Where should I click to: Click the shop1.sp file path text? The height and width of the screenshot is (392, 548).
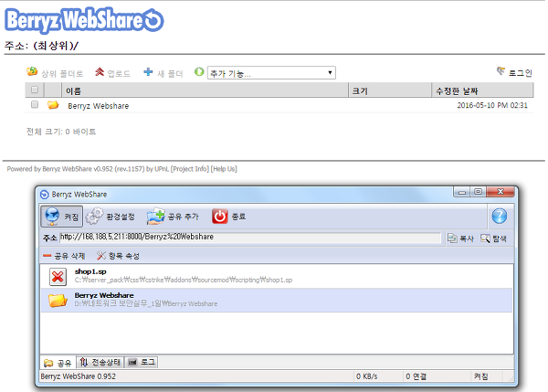pyautogui.click(x=184, y=281)
